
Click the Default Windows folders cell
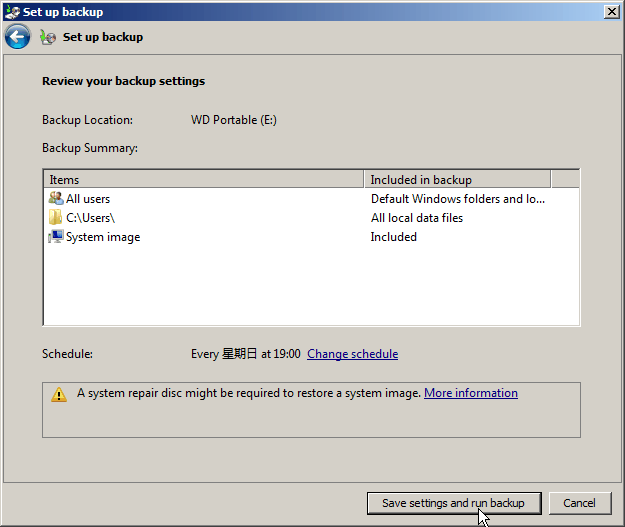(x=458, y=199)
